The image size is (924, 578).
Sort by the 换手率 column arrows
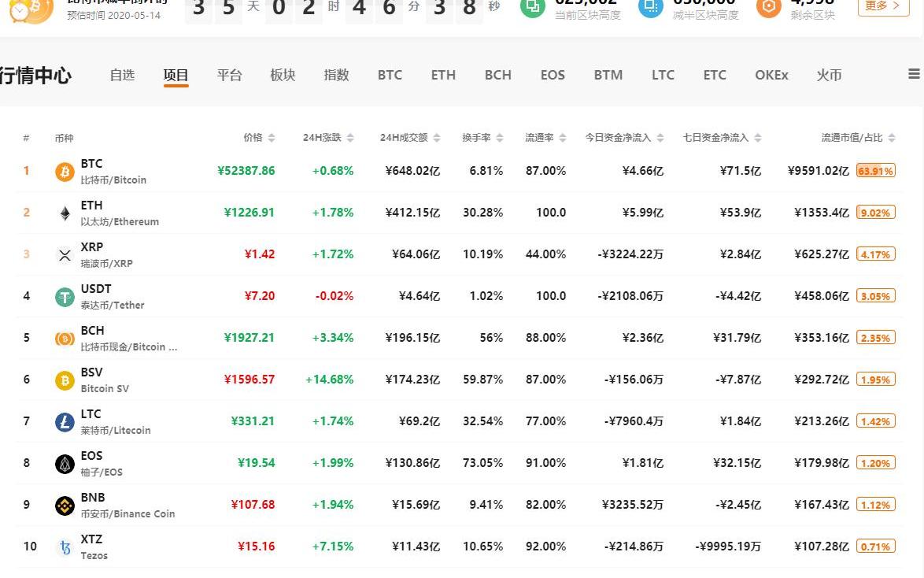500,138
